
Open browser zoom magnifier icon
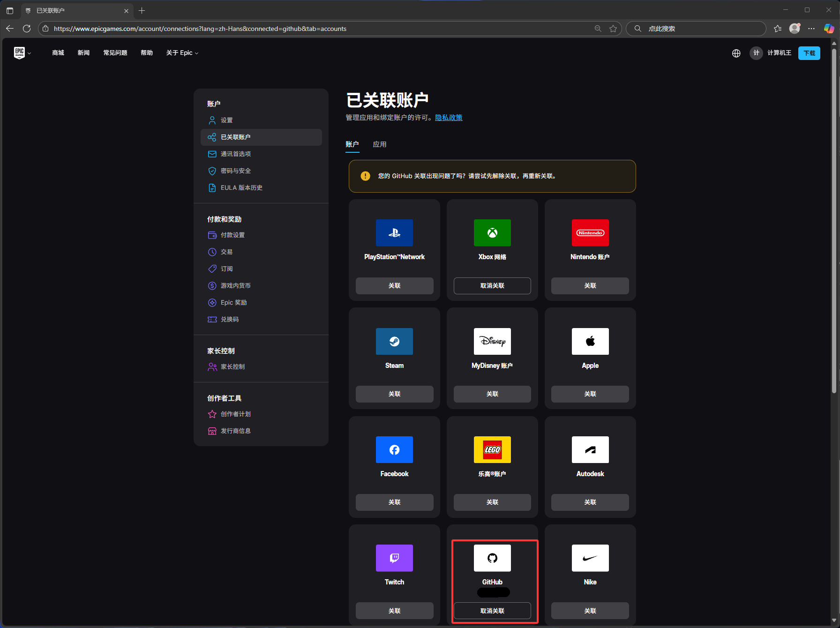(598, 29)
